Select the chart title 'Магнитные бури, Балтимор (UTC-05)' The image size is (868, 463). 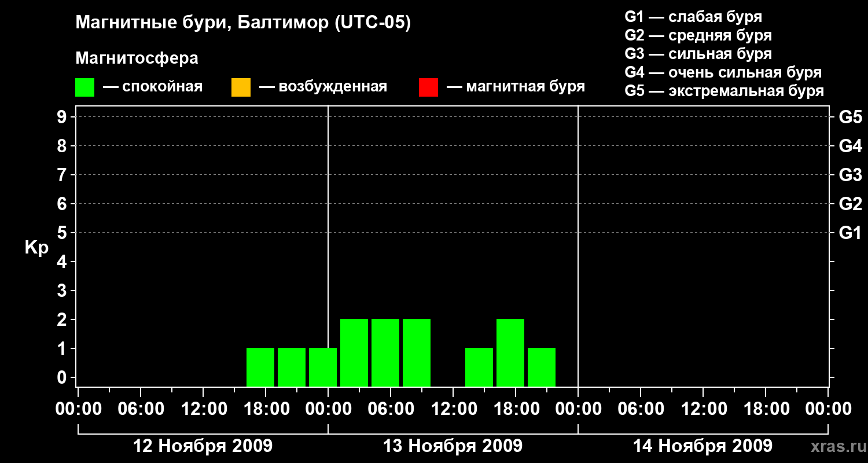click(x=243, y=23)
